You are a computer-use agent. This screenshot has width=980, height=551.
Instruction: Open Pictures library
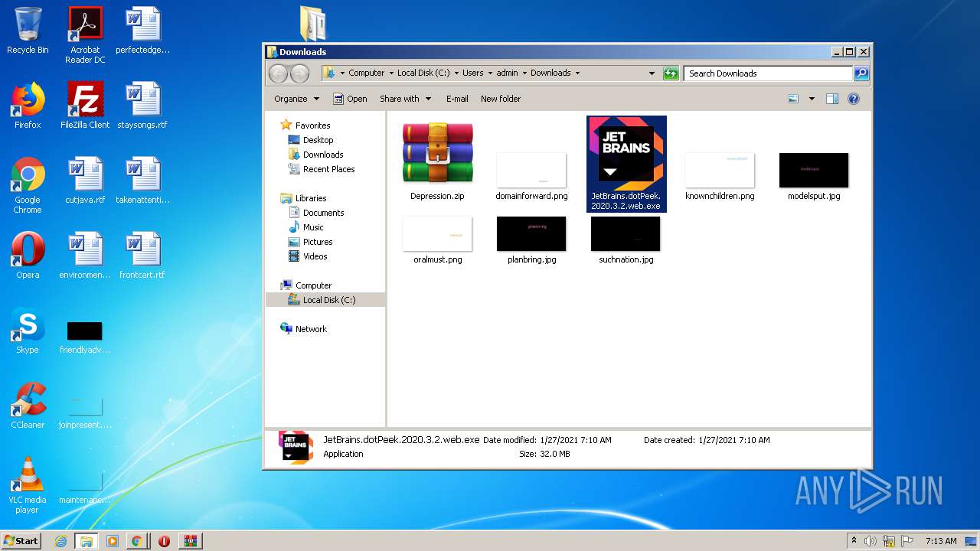point(311,242)
